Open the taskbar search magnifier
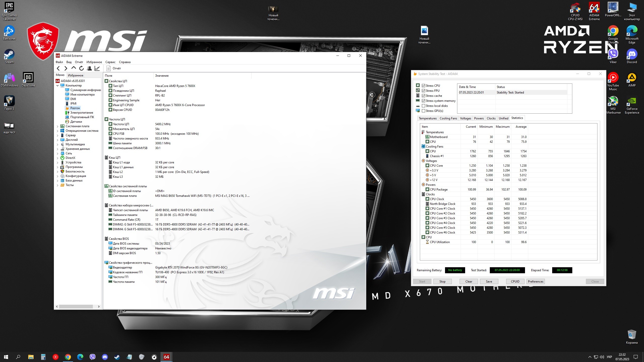Viewport: 644px width, 362px height. tap(18, 357)
